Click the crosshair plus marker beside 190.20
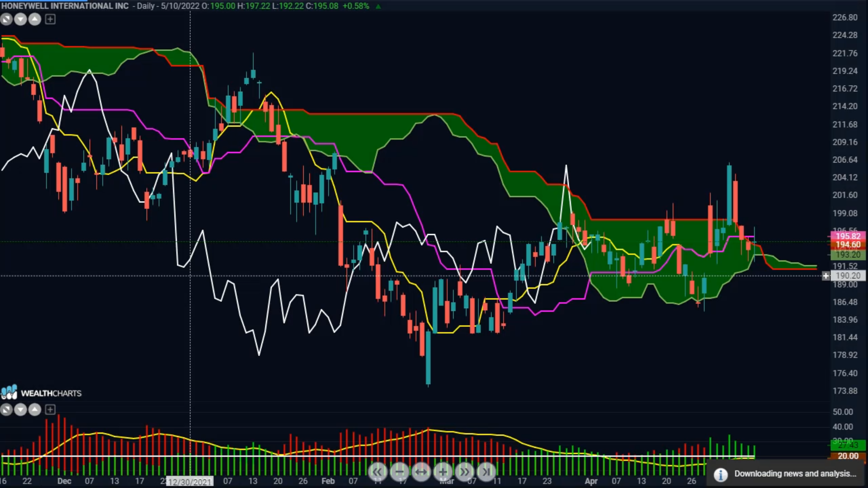This screenshot has width=868, height=488. pyautogui.click(x=826, y=276)
